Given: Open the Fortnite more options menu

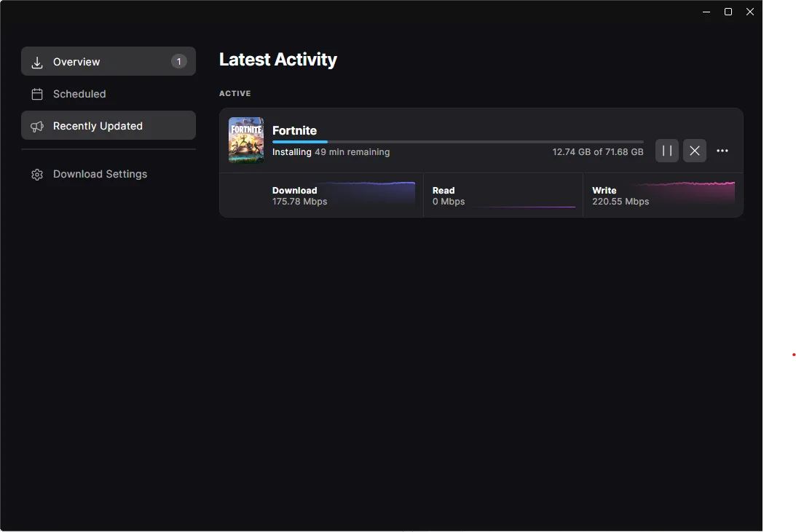Looking at the screenshot, I should pos(722,151).
